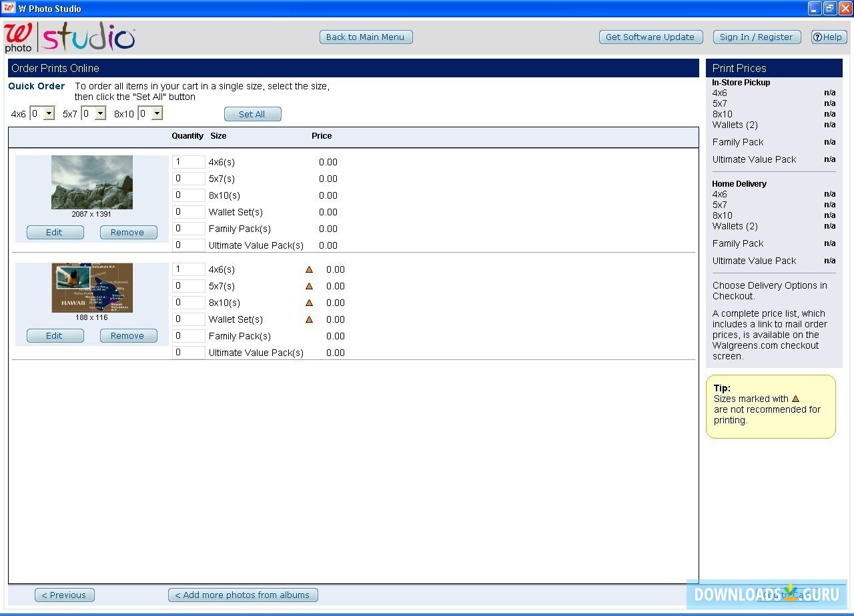Go Back to Main Menu

366,37
